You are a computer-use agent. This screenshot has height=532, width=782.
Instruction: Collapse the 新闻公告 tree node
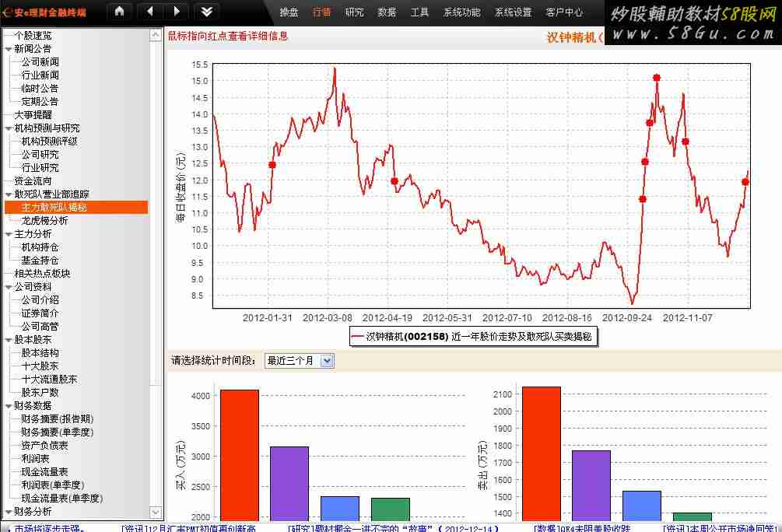[x=9, y=49]
